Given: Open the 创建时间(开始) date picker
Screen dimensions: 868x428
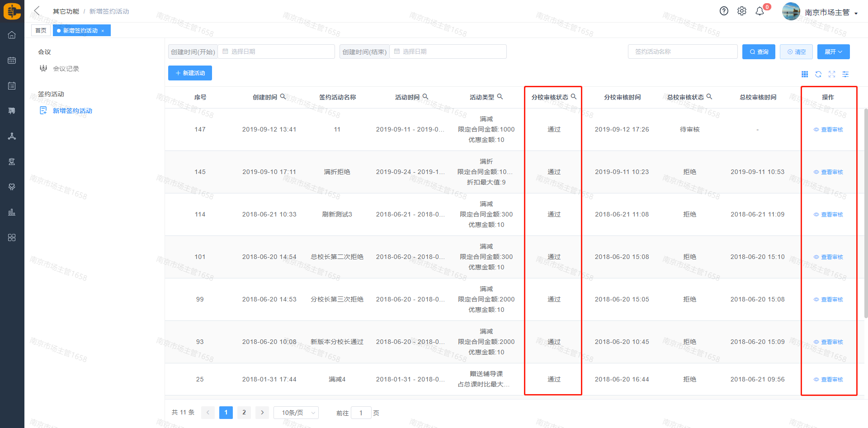Looking at the screenshot, I should 276,52.
